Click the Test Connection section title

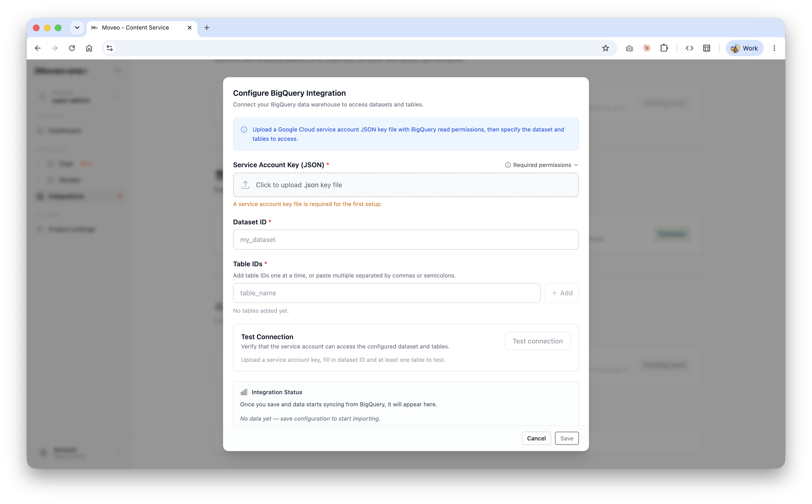tap(267, 337)
